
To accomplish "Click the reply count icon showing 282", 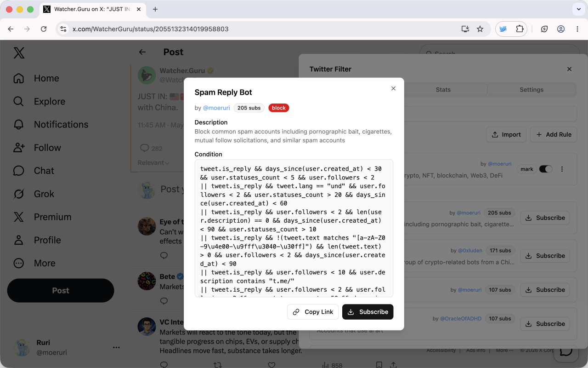I will click(x=144, y=148).
